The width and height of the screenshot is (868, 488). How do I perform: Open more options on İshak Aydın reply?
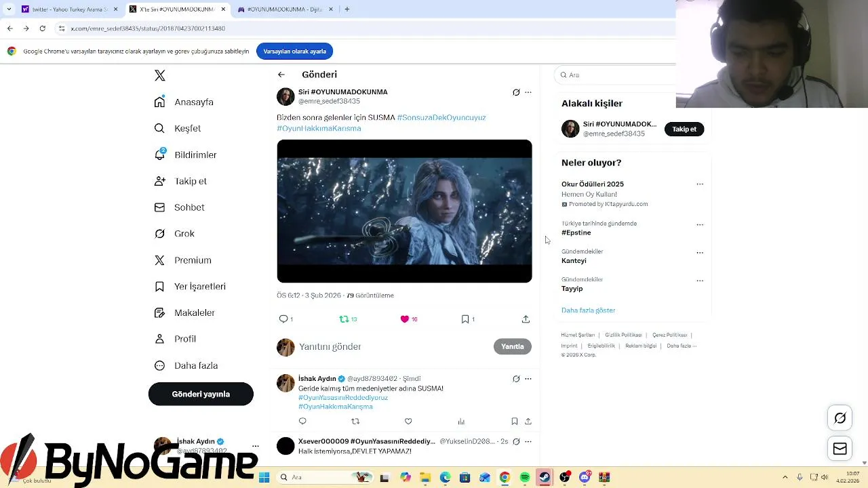[528, 379]
